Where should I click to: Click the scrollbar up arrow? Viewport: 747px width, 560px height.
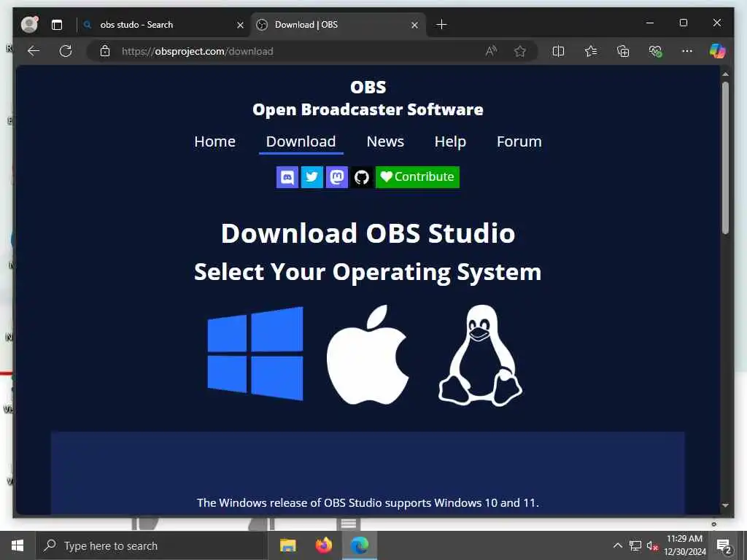[725, 74]
